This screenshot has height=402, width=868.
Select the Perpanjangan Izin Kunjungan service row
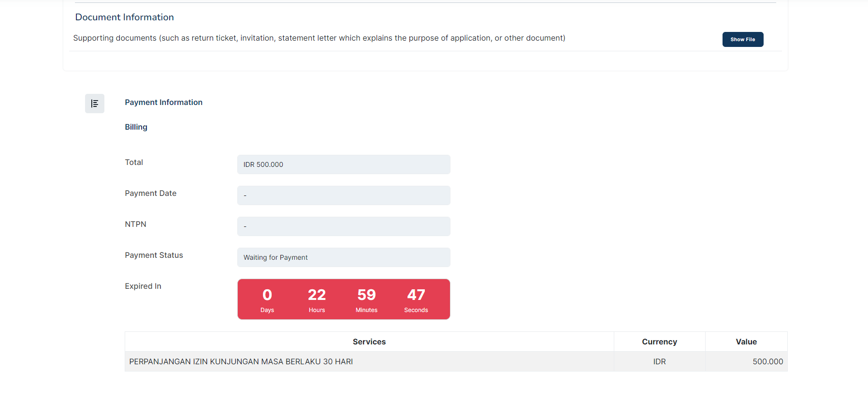pyautogui.click(x=456, y=361)
